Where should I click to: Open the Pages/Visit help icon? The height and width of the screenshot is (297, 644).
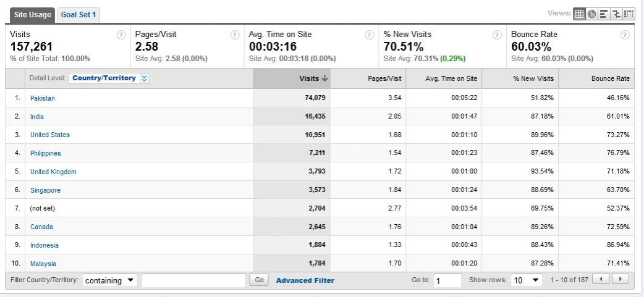click(x=235, y=35)
